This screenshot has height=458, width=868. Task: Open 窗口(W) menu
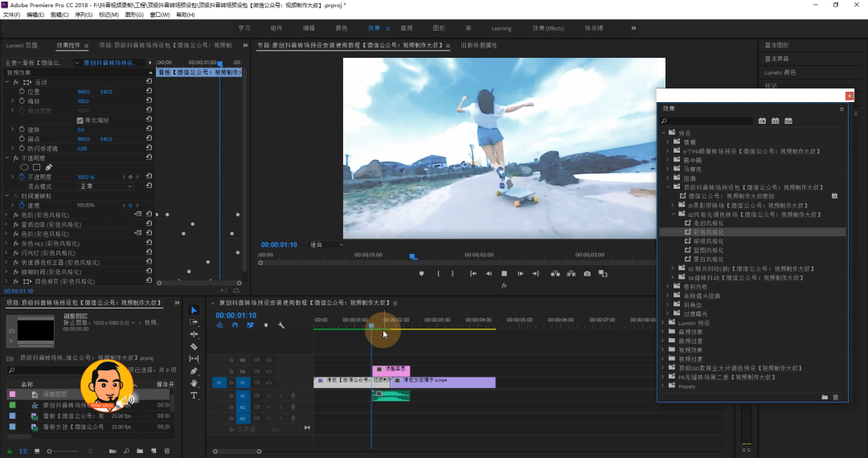[x=160, y=15]
